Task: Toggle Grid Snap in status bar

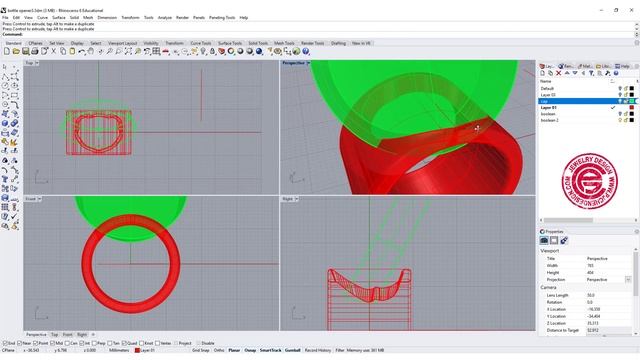Action: (201, 350)
